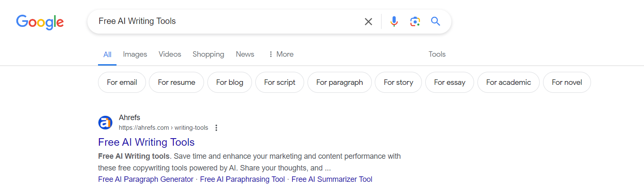The image size is (644, 194).
Task: Open the 'Free AI Writing Tools' result title
Action: pyautogui.click(x=146, y=142)
